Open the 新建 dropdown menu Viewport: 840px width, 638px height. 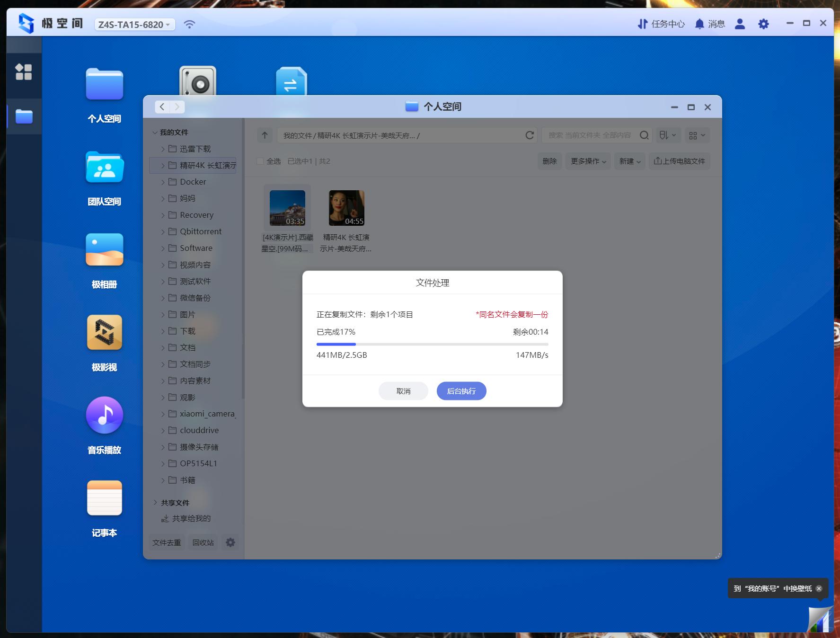click(x=630, y=161)
